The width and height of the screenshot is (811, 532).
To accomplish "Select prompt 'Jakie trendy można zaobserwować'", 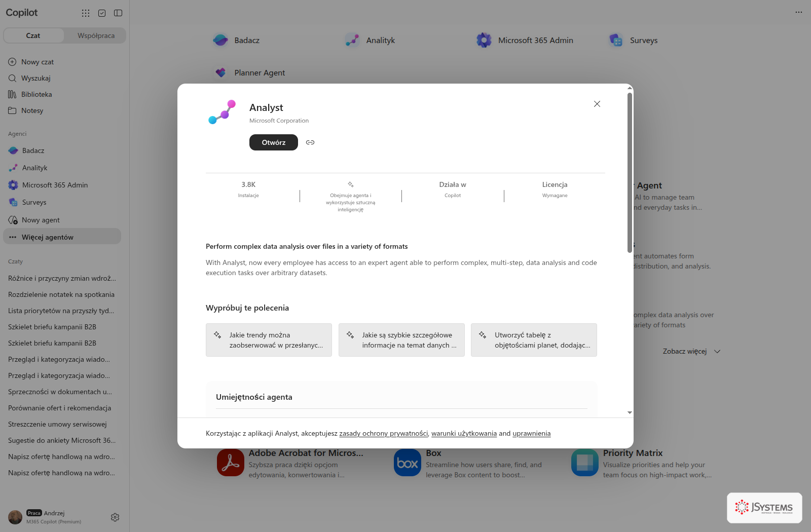I will tap(269, 340).
